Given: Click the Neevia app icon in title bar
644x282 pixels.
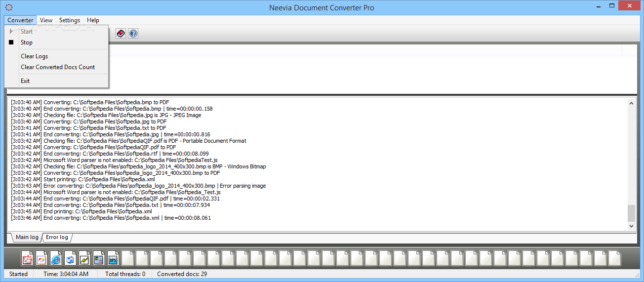Looking at the screenshot, I should tap(9, 7).
